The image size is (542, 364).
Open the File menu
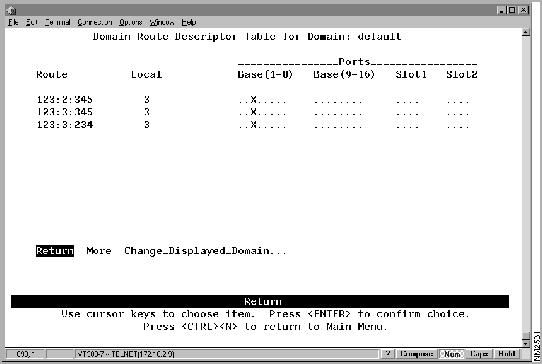tap(13, 22)
